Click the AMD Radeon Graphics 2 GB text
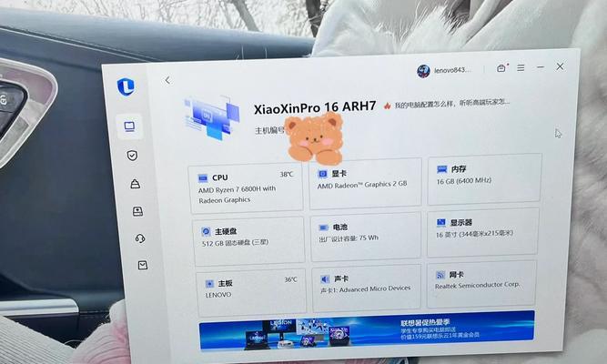607x364 pixels. (362, 185)
